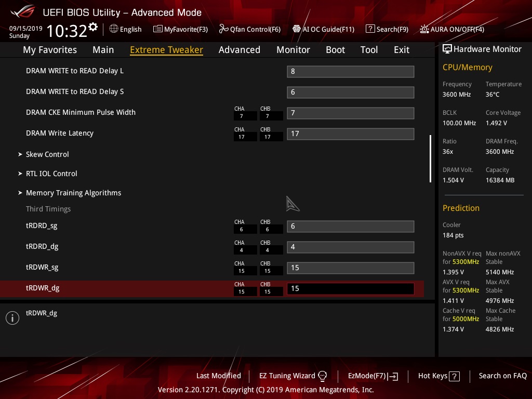Screen dimensions: 532x399
Task: Open AI OC Guide(F11)
Action: (x=323, y=29)
